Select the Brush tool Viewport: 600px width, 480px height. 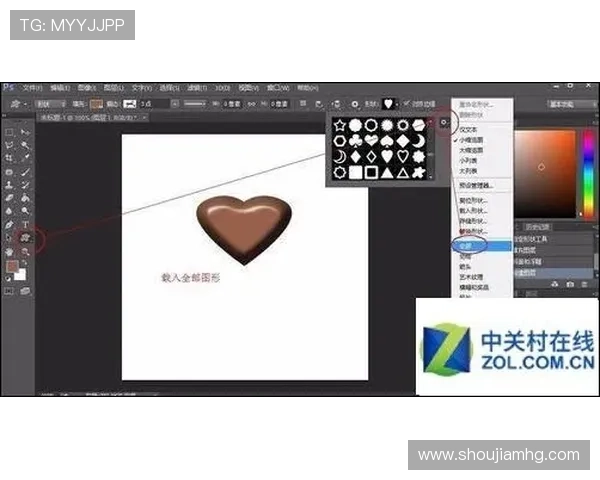25,172
